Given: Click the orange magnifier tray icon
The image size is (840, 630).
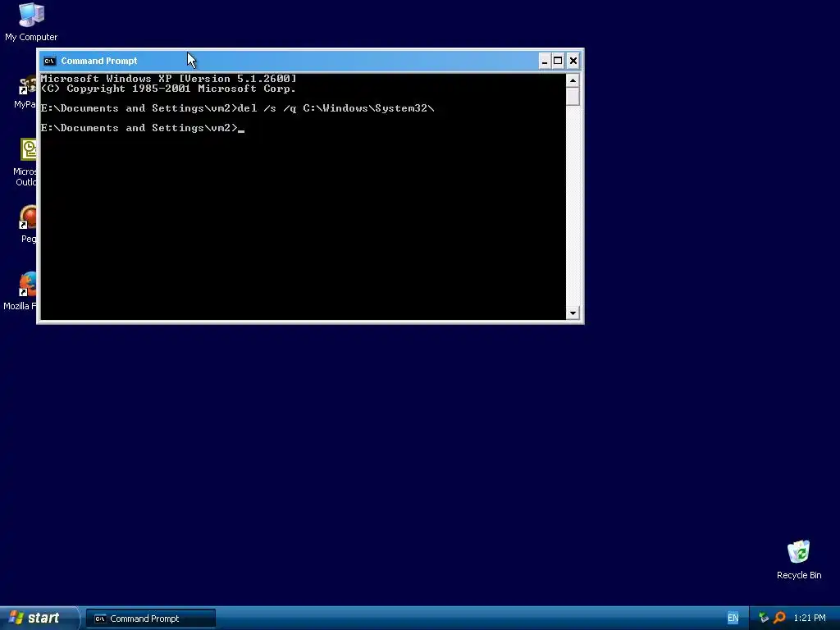Looking at the screenshot, I should pyautogui.click(x=779, y=619).
